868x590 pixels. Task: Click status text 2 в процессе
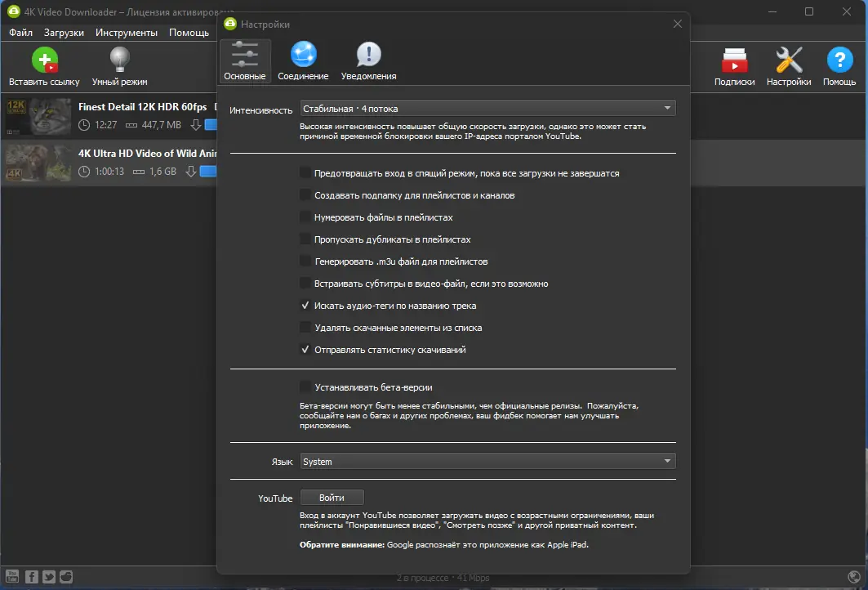point(422,578)
